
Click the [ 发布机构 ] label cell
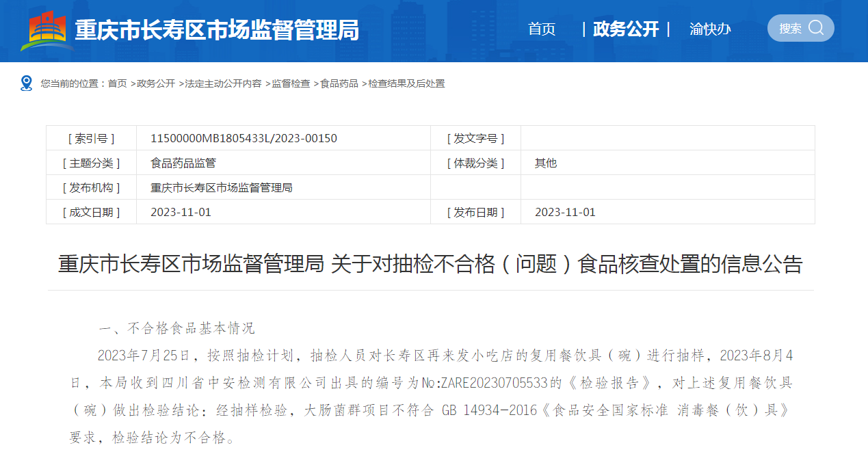(92, 187)
